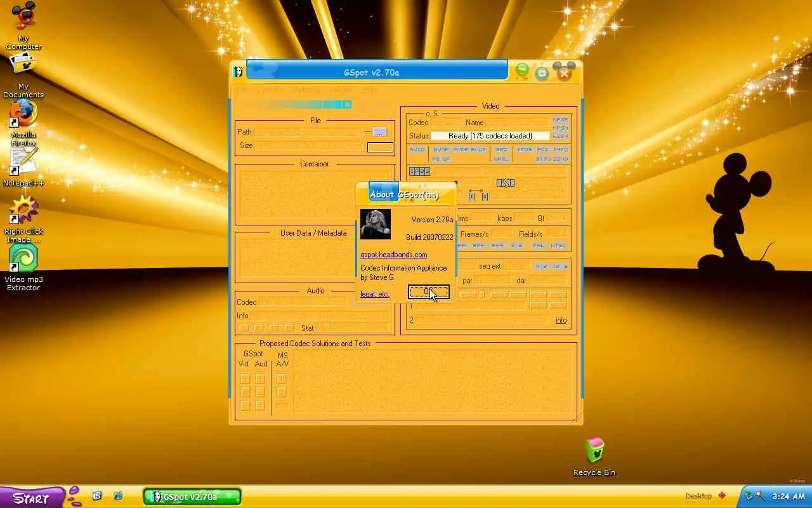Click the first GSpot Aud test button

260,379
